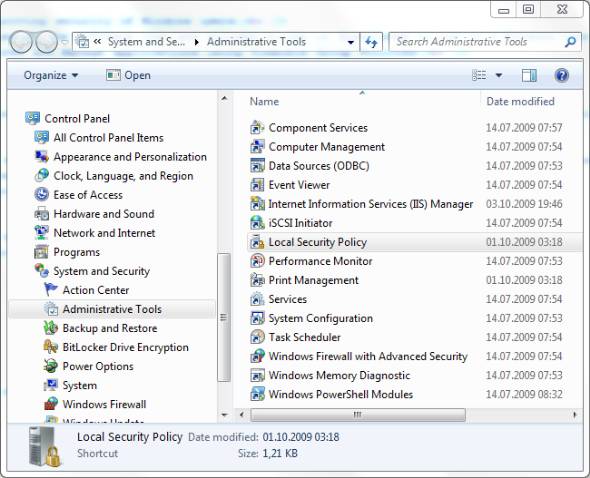Viewport: 590px width, 478px height.
Task: Refresh the Administrative Tools folder
Action: click(x=371, y=42)
